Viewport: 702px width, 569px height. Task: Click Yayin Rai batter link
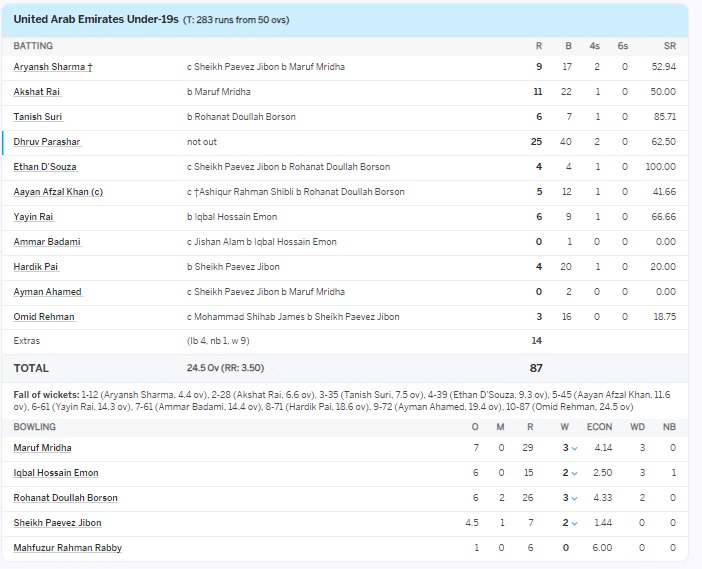(34, 217)
